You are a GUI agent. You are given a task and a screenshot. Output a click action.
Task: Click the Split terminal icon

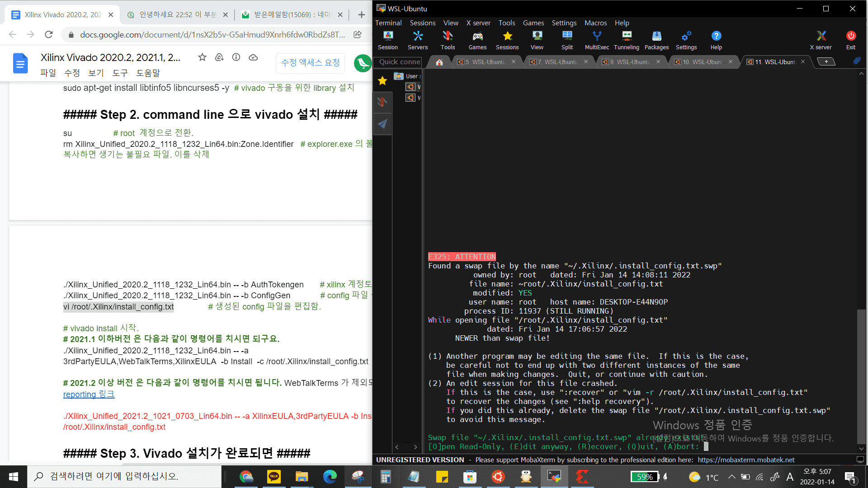coord(566,40)
